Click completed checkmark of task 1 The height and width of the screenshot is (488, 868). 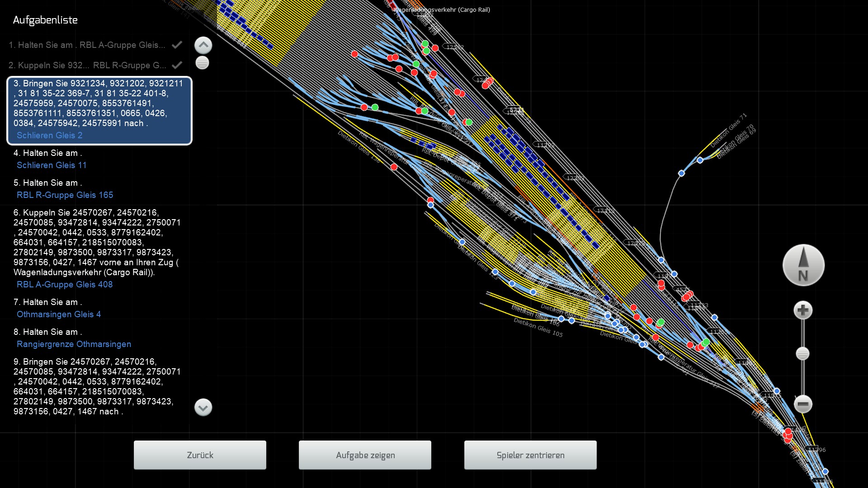(177, 45)
